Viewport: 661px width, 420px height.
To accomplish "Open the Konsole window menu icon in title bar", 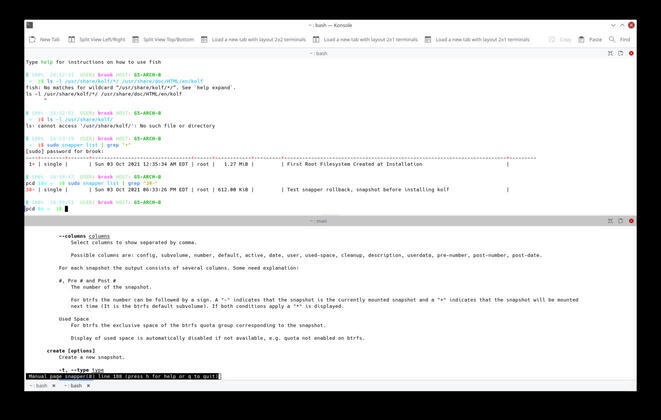I will point(30,25).
